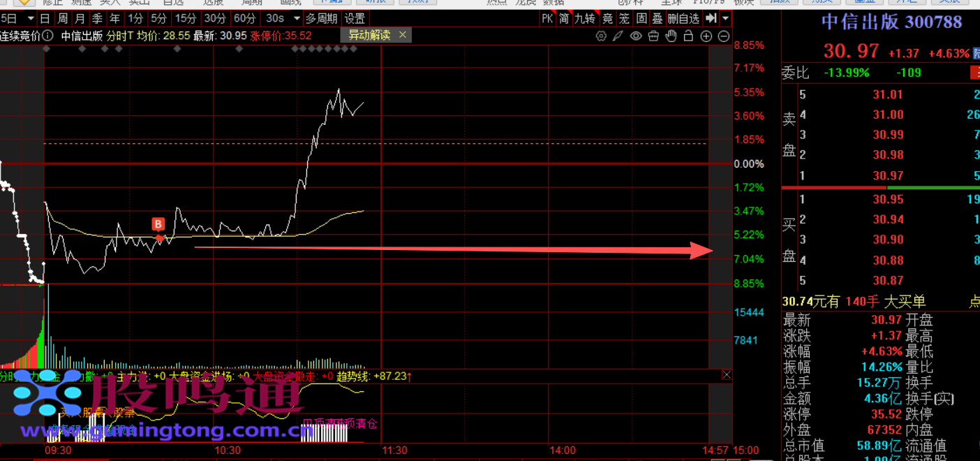Toggle the 叠 overlay button
The width and height of the screenshot is (980, 461).
click(658, 18)
